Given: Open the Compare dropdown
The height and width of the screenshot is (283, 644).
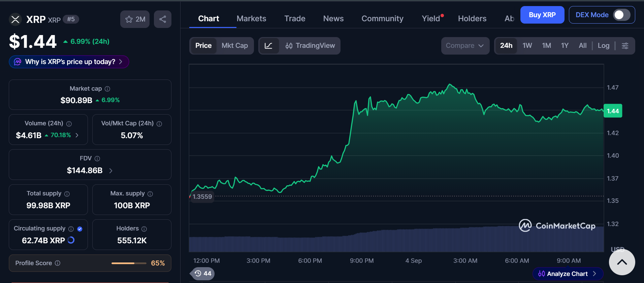Looking at the screenshot, I should point(465,46).
